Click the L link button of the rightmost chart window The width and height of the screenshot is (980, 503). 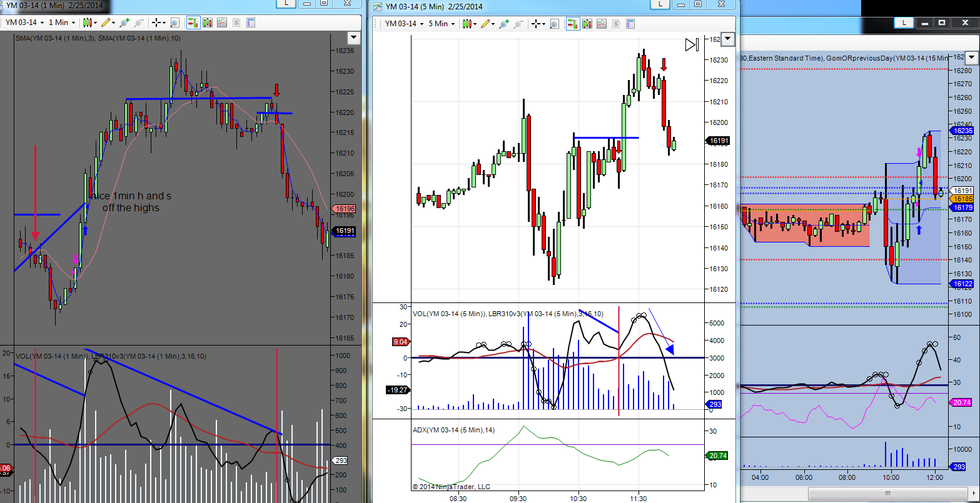pyautogui.click(x=904, y=22)
